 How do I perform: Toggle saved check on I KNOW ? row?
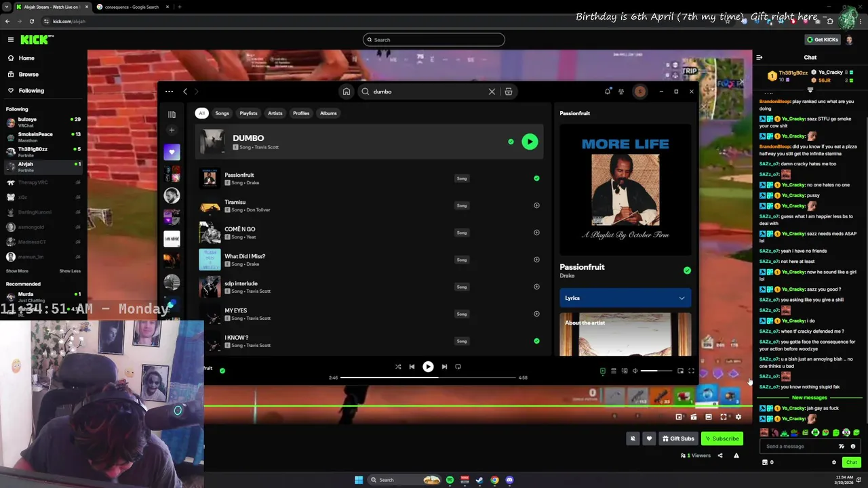click(x=536, y=341)
